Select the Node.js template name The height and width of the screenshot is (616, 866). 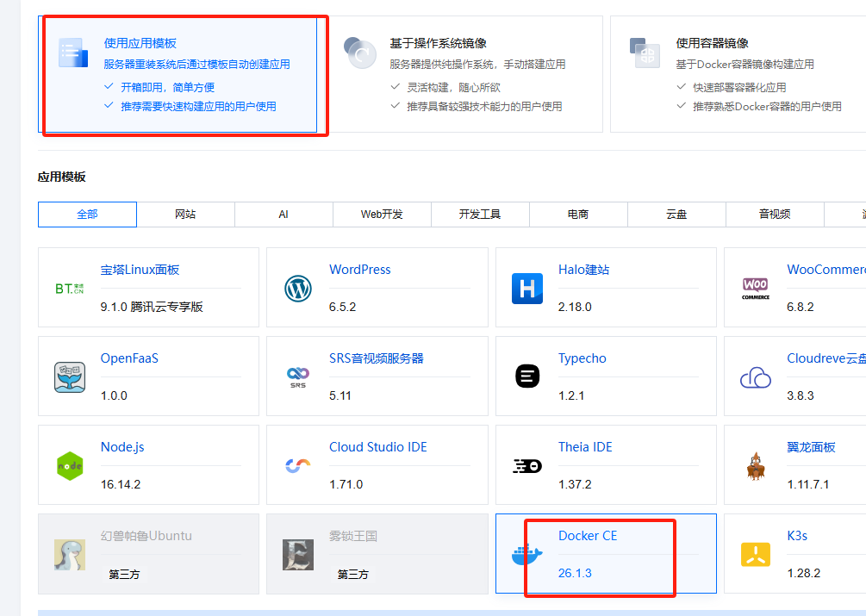click(122, 447)
